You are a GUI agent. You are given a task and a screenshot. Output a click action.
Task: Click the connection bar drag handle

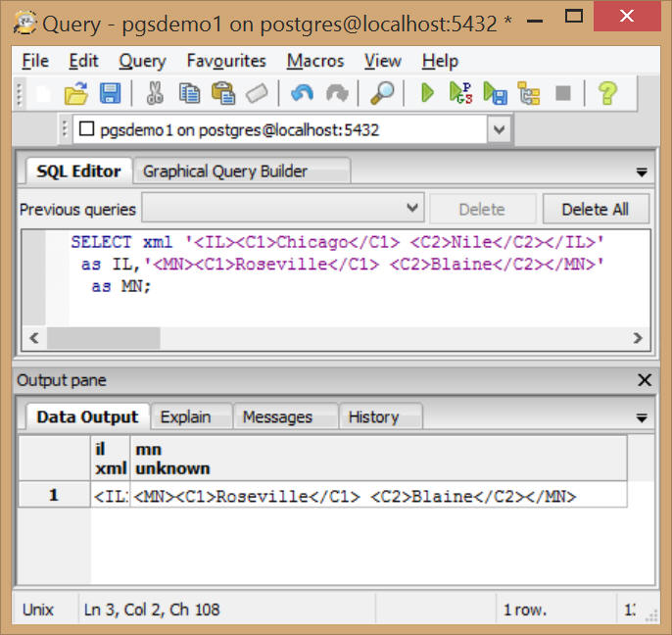click(x=65, y=129)
